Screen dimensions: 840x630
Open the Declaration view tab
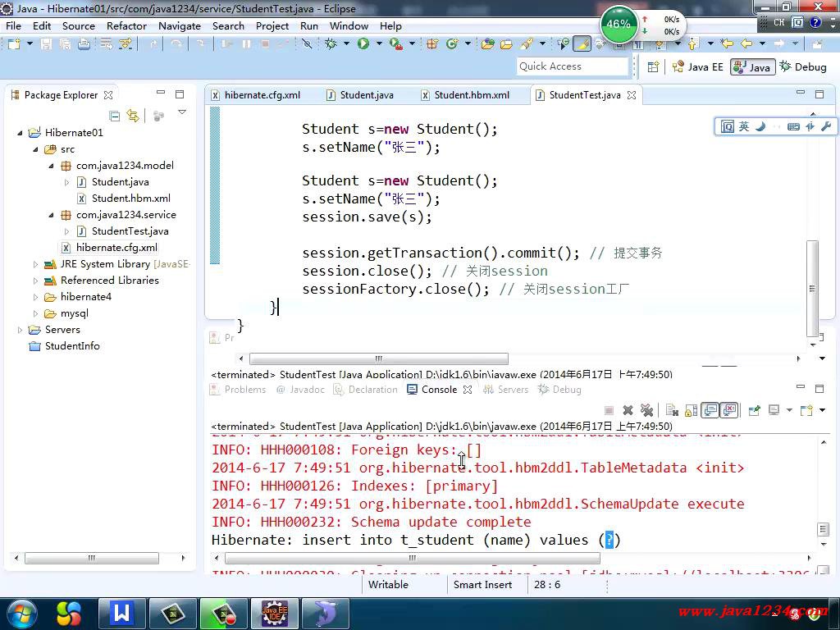[366, 390]
